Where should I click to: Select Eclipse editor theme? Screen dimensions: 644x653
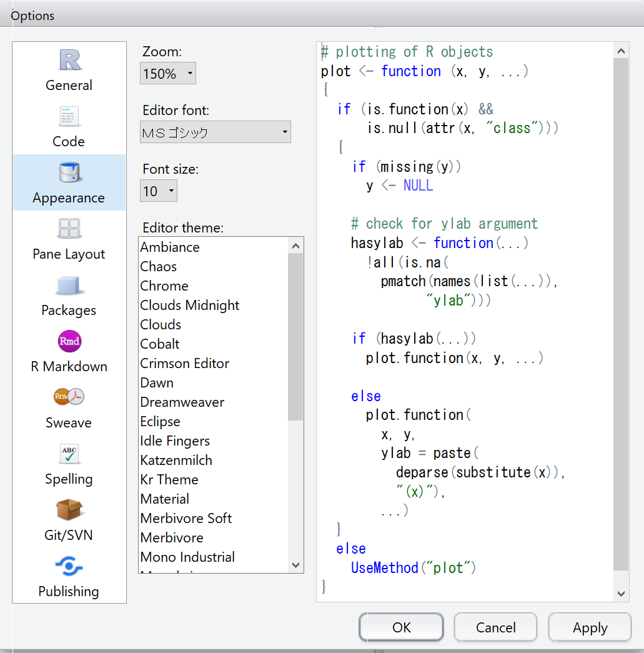pyautogui.click(x=213, y=421)
